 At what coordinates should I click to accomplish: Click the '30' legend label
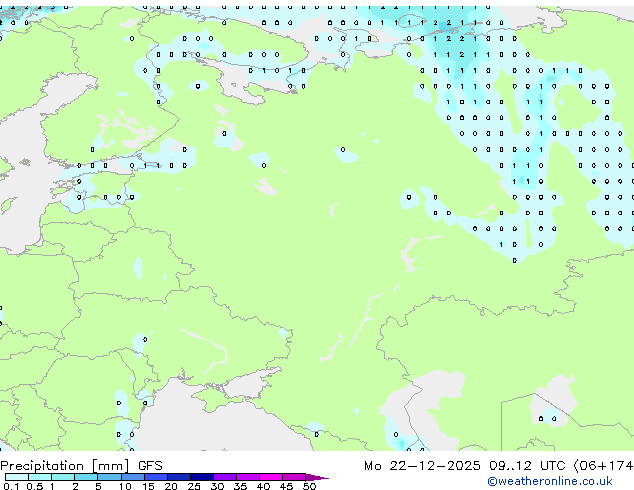217,486
